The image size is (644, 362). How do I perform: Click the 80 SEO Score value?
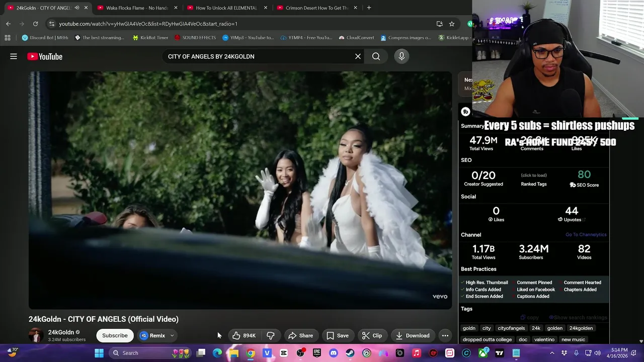(x=584, y=174)
